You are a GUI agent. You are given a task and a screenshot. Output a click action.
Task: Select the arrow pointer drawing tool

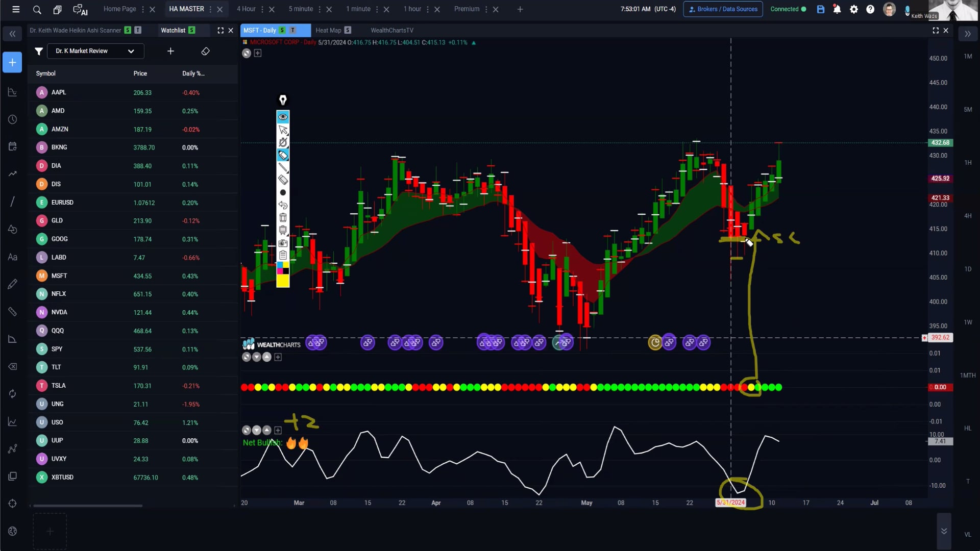pos(283,130)
